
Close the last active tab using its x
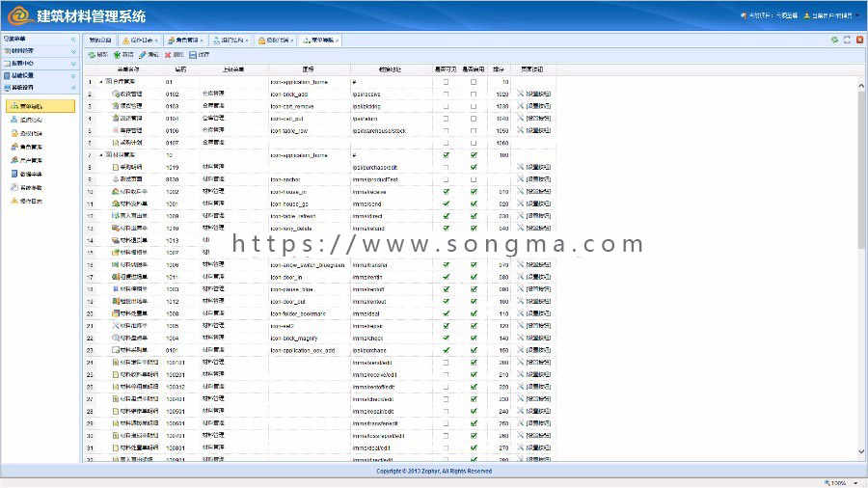coord(337,41)
